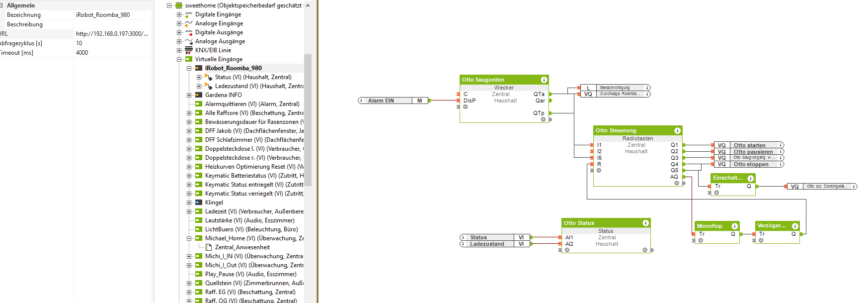Image resolution: width=868 pixels, height=303 pixels.
Task: Expand the Analoge Eingänge node
Action: [179, 23]
